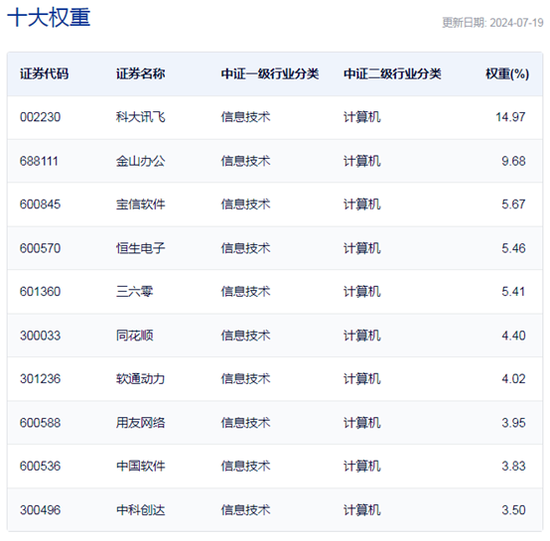Select stock code 600570
This screenshot has height=541, width=550.
click(x=40, y=248)
